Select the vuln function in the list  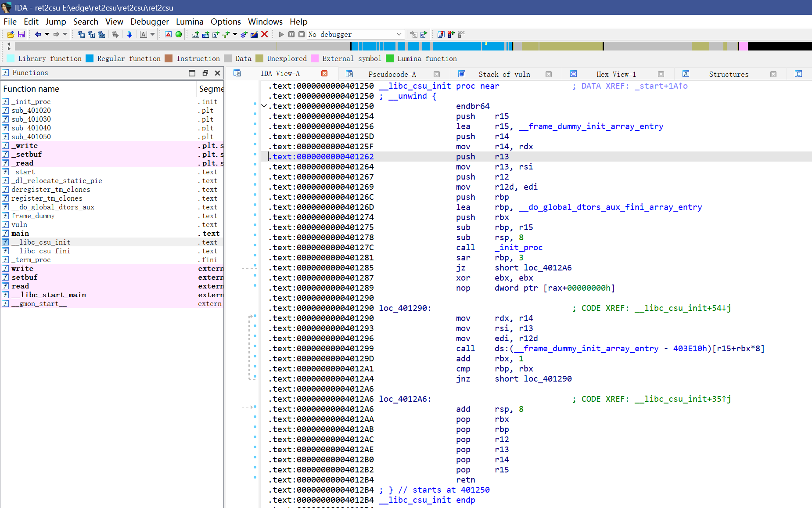(19, 225)
